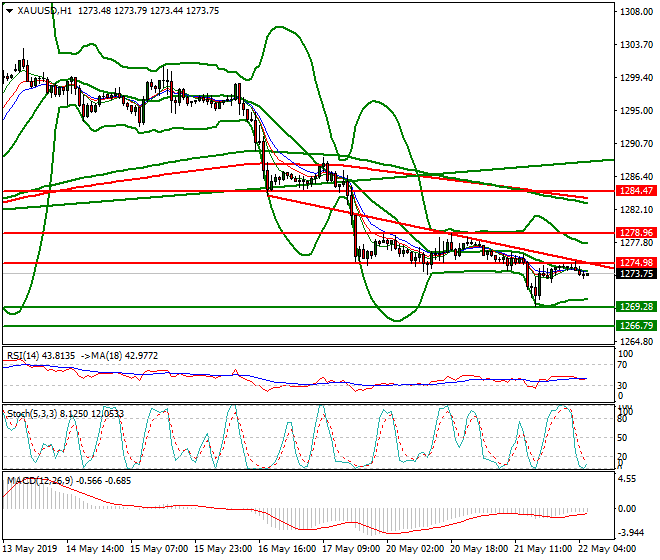Click the 1269.28 green support level label

pyautogui.click(x=636, y=307)
